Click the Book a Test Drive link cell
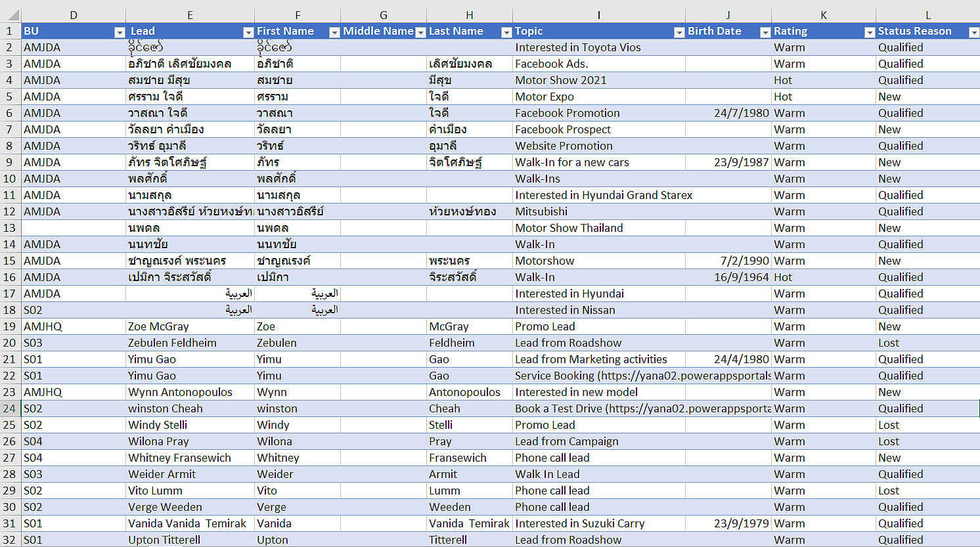The image size is (980, 547). click(598, 408)
